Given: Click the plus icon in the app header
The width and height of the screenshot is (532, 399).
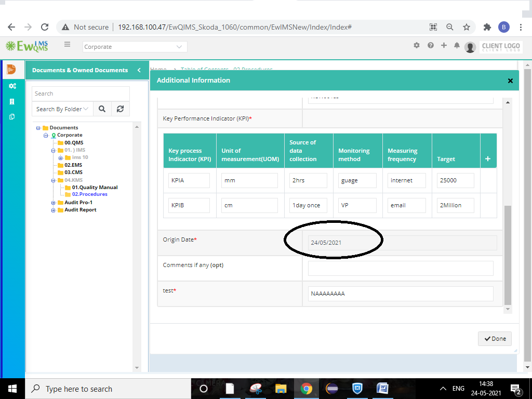Looking at the screenshot, I should [x=444, y=45].
